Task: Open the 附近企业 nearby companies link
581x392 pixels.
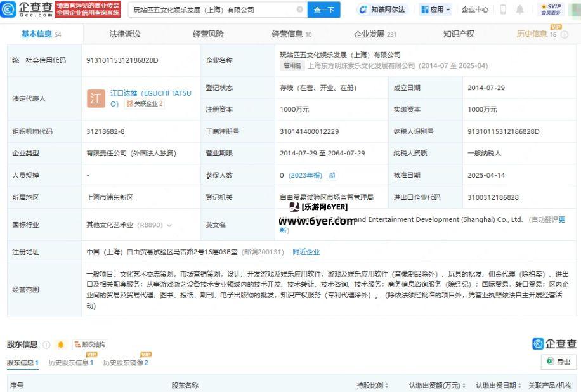Action: pyautogui.click(x=306, y=252)
